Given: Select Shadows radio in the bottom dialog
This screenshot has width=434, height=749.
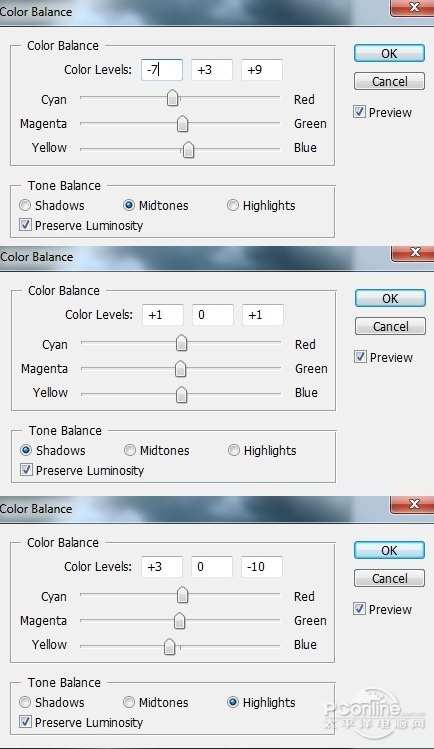Looking at the screenshot, I should [x=25, y=702].
